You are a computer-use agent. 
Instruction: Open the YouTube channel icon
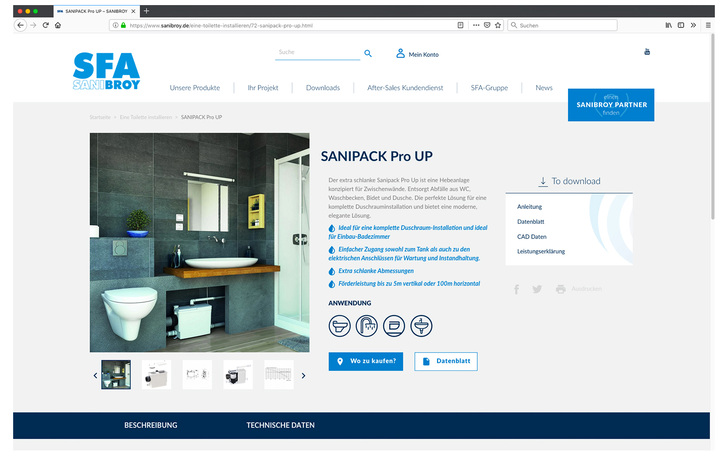(647, 51)
